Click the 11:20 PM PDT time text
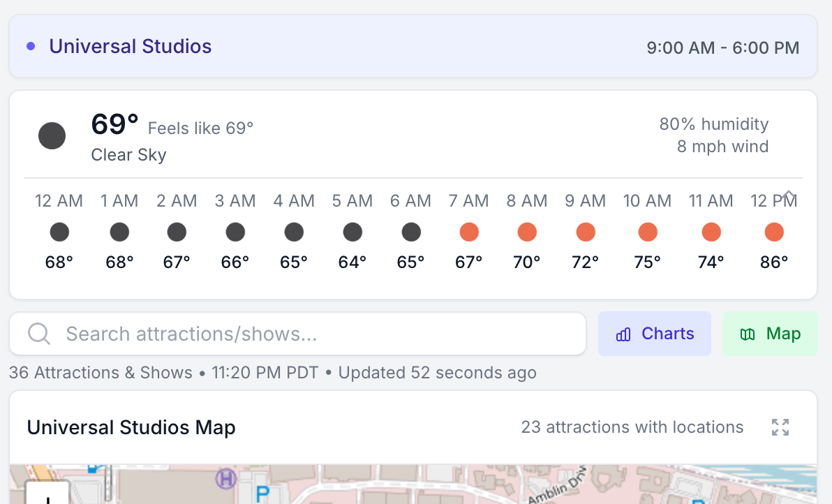 coord(265,373)
